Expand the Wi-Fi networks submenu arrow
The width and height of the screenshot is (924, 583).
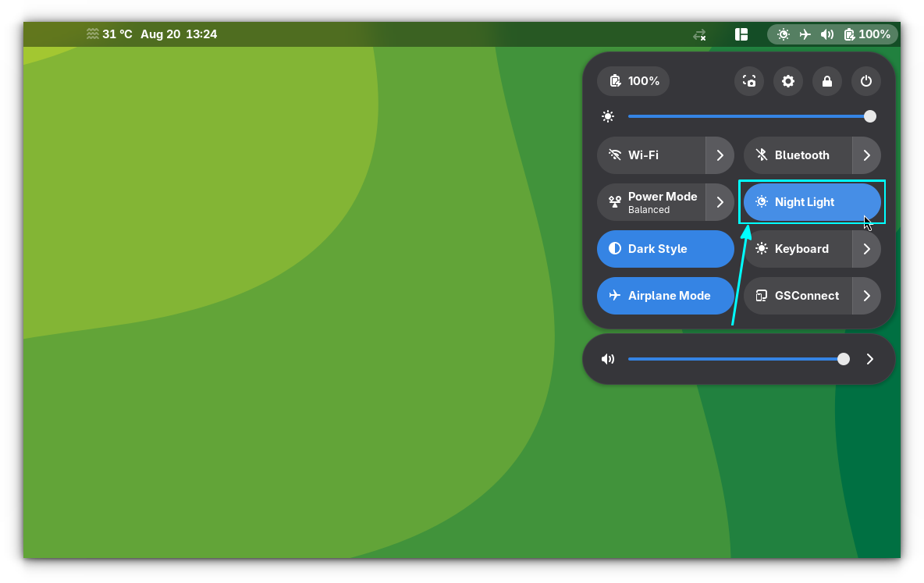pos(720,155)
